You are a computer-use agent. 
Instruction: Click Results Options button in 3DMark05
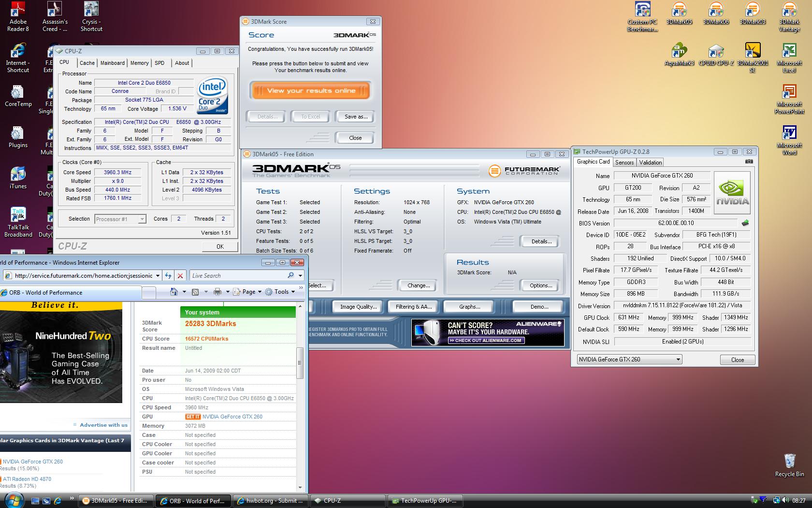(541, 285)
